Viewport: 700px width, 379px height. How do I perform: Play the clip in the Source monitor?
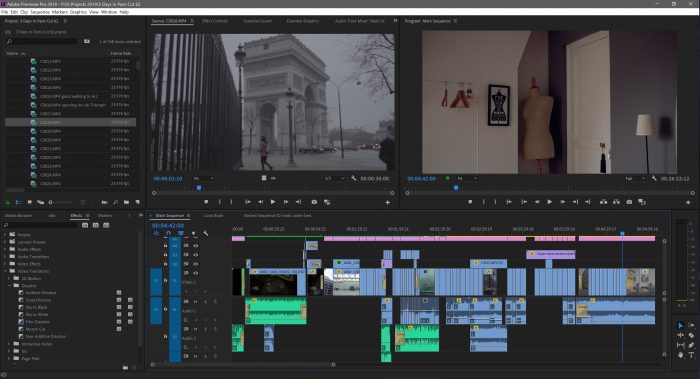[273, 202]
